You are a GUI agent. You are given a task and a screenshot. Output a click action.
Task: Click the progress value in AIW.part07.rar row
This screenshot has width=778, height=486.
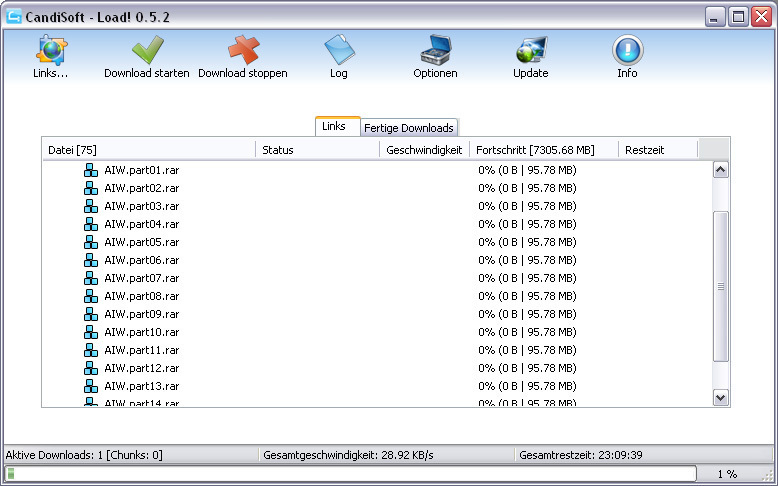tap(527, 278)
